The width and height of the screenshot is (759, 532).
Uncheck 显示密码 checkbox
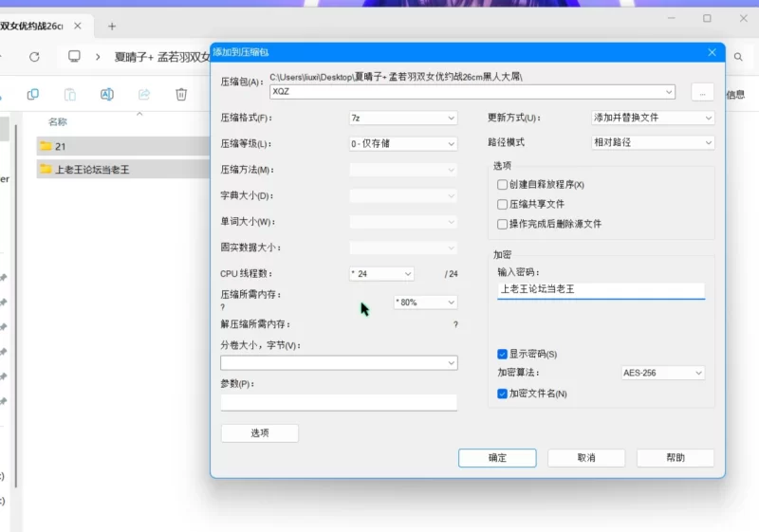502,354
